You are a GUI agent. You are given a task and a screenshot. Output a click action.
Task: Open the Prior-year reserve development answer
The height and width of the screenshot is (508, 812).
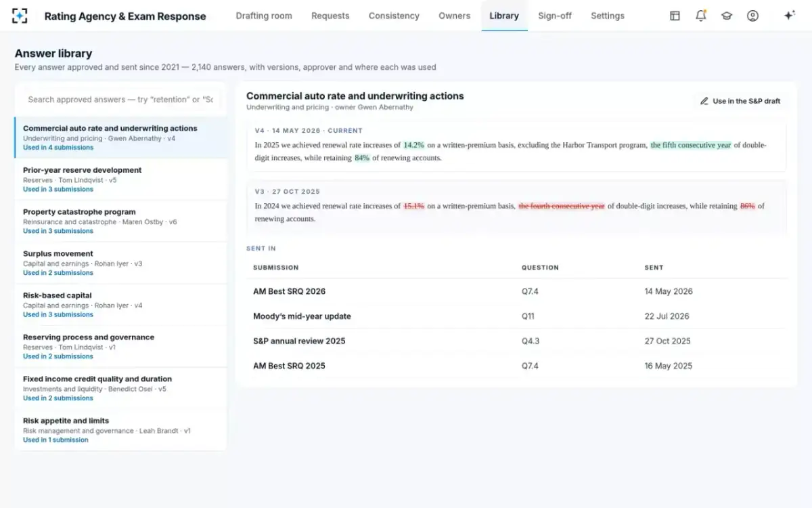tap(120, 179)
